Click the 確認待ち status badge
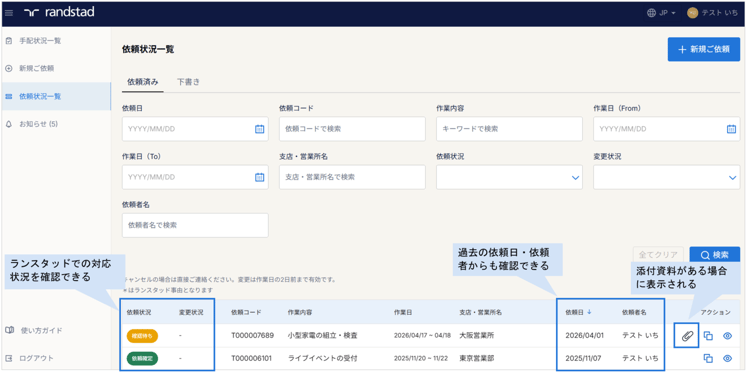 pos(142,336)
